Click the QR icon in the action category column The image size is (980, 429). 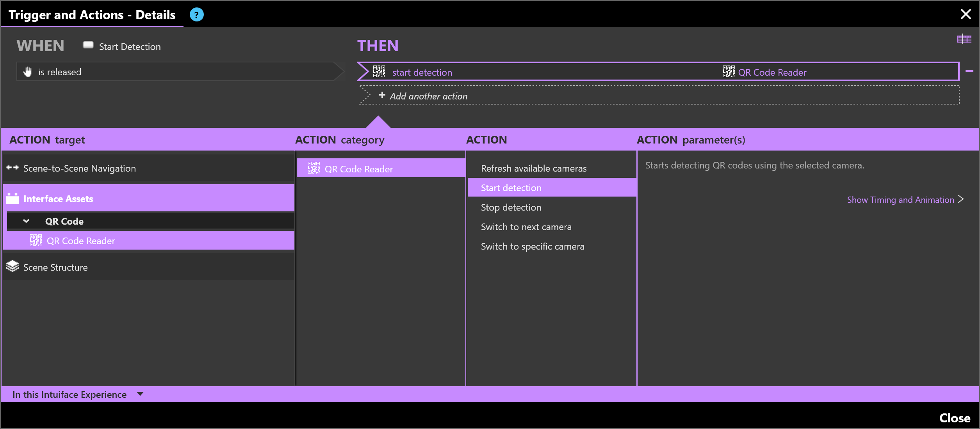click(x=314, y=168)
